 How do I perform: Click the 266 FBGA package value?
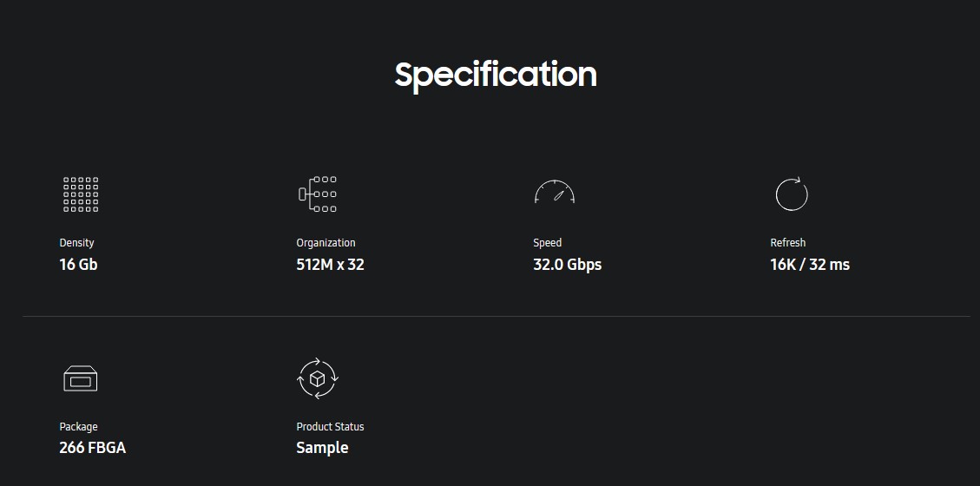point(92,448)
